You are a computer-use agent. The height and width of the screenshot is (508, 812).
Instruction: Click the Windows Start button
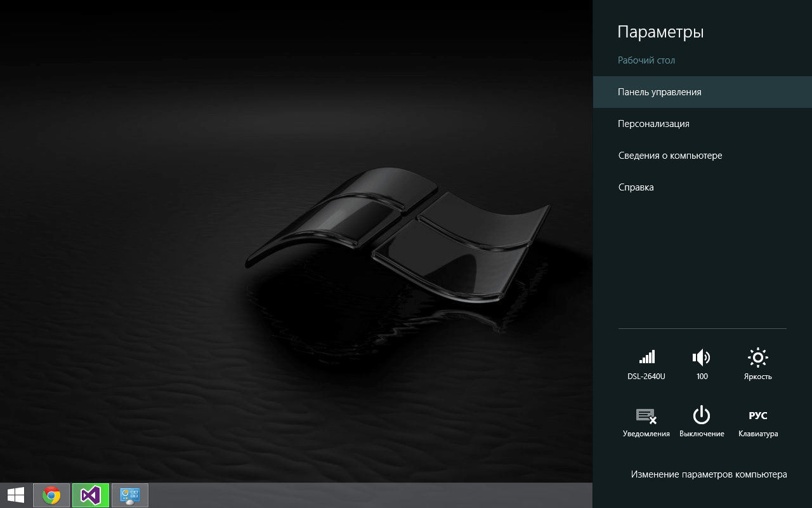tap(16, 495)
